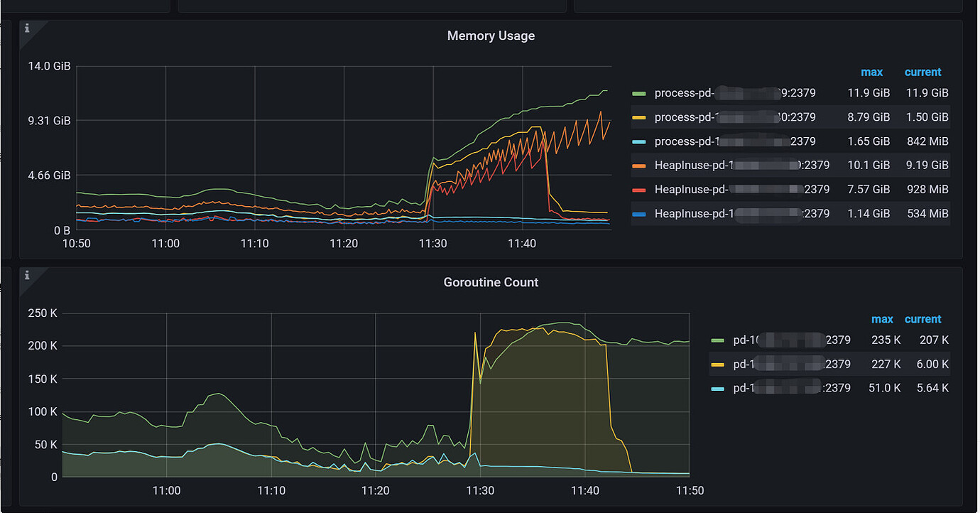Click the yellow goroutine spike near 11:30

click(475, 333)
